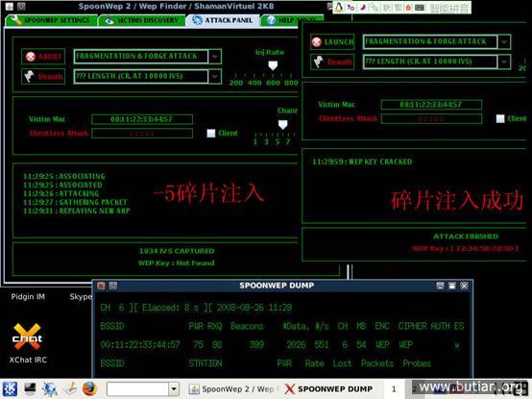Click the ABORT button
532x399 pixels.
tap(43, 57)
